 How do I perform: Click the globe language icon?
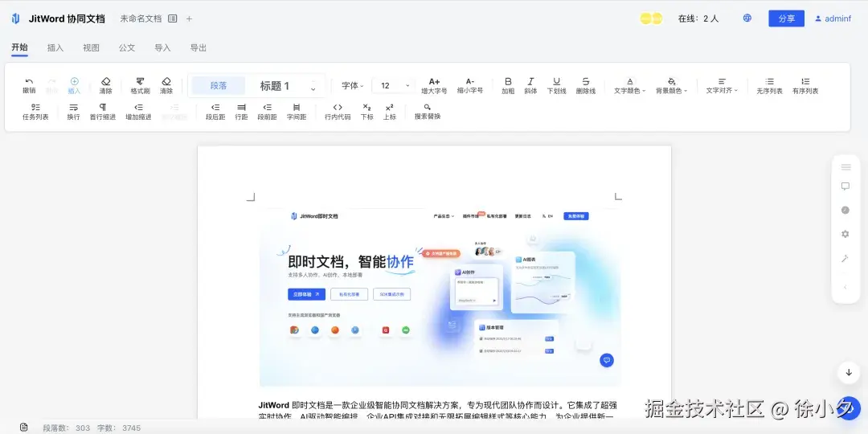(747, 18)
